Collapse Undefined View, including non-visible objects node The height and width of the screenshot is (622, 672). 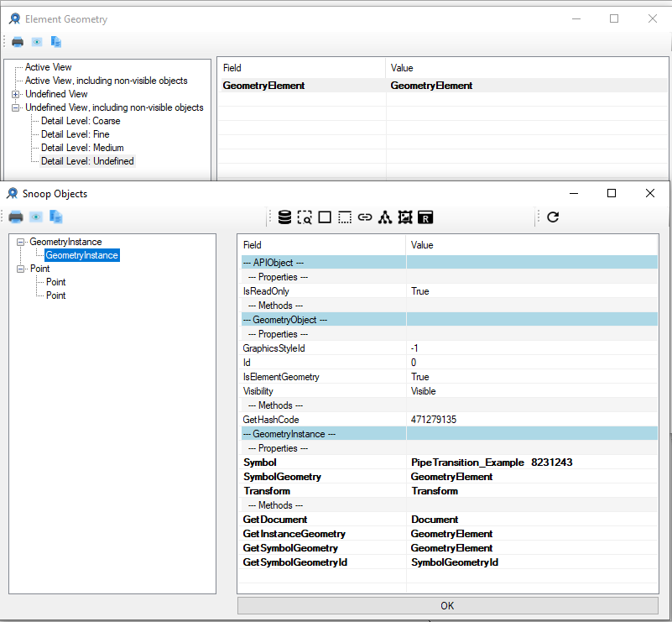click(15, 107)
